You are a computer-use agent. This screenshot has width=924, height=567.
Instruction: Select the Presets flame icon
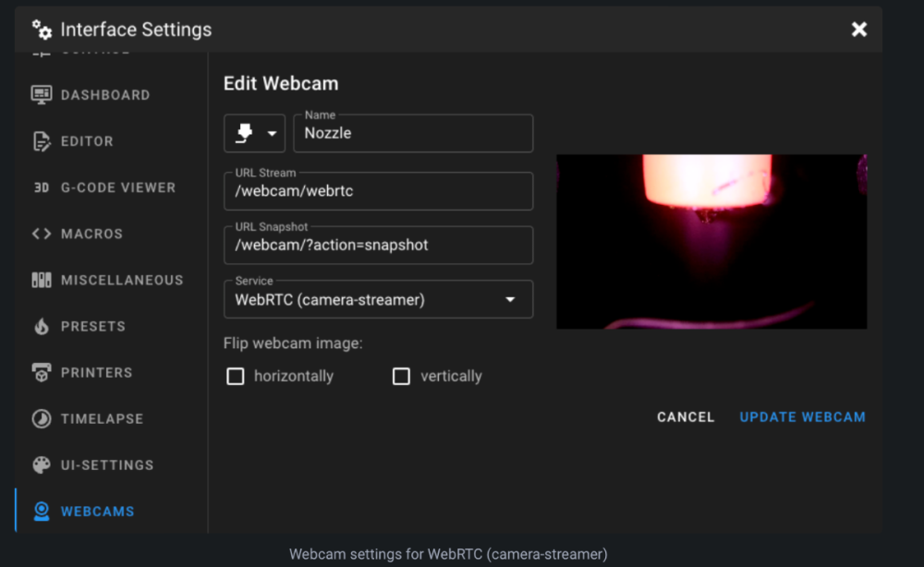point(41,325)
